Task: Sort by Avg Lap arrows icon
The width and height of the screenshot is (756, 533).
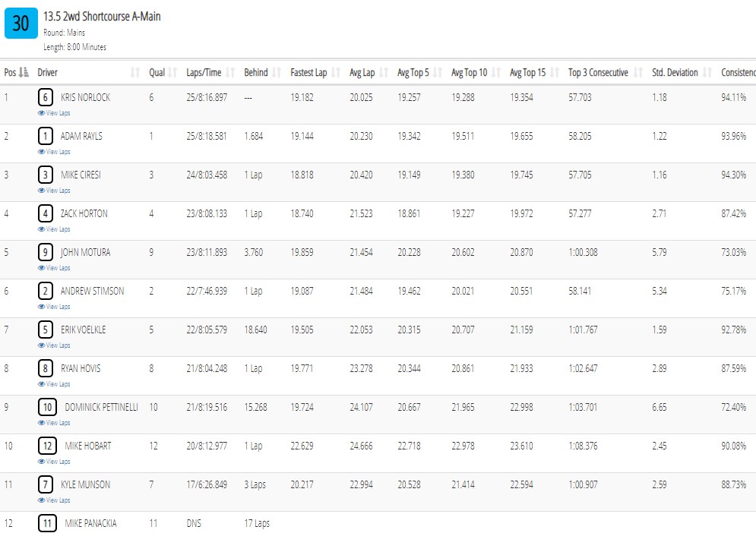Action: coord(384,73)
